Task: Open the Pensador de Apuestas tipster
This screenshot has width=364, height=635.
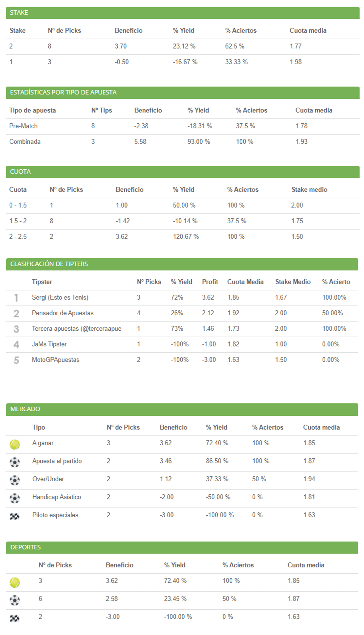Action: 63,313
